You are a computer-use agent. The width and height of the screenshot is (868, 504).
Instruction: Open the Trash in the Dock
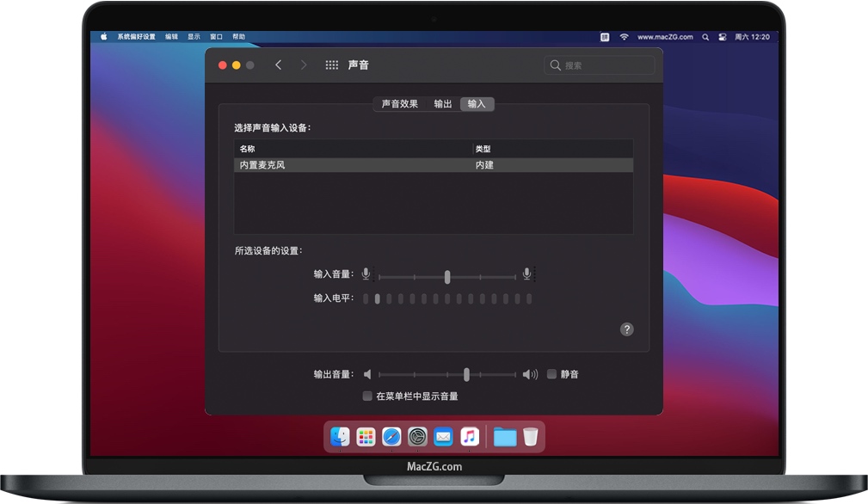[x=532, y=437]
